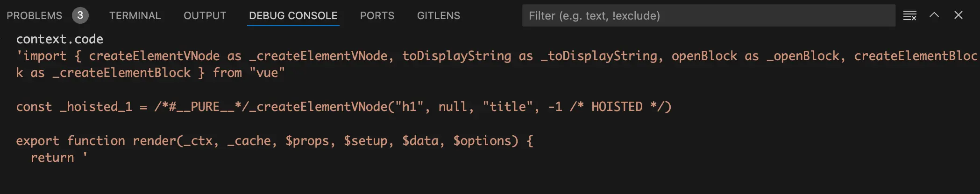Open the TERMINAL tab
This screenshot has width=980, height=194.
(135, 16)
